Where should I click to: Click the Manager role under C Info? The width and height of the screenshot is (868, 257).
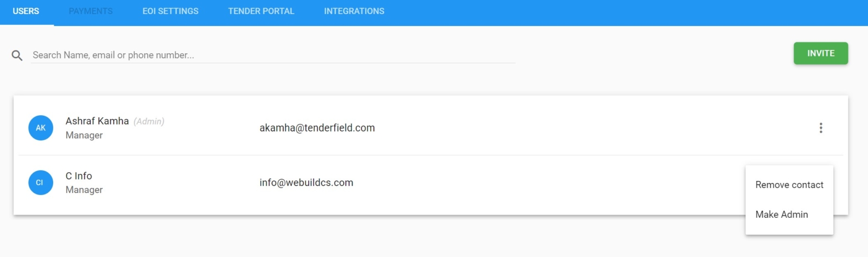tap(84, 190)
